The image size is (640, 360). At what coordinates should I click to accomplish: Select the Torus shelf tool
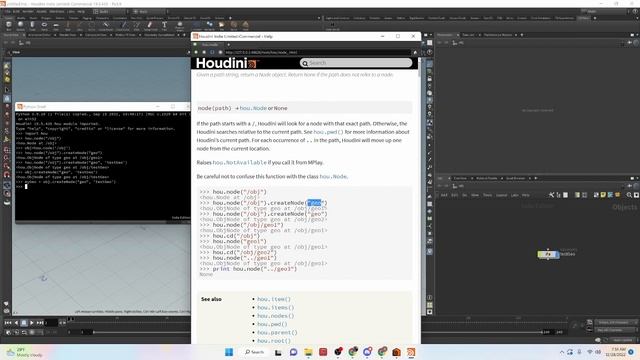[x=44, y=26]
